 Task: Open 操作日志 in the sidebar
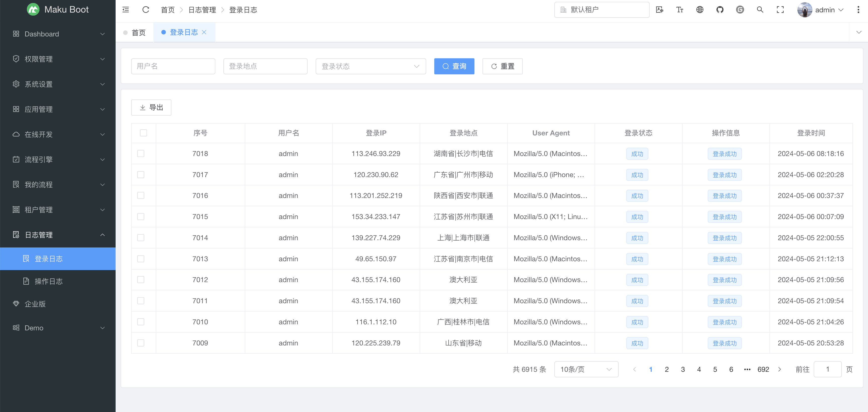pos(49,281)
